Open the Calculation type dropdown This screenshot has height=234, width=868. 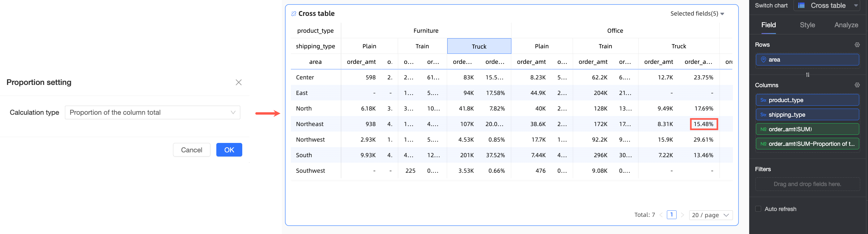pyautogui.click(x=152, y=112)
